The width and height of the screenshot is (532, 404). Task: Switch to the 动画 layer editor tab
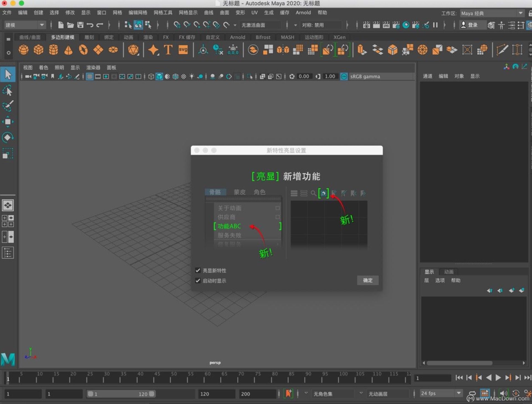tap(449, 272)
